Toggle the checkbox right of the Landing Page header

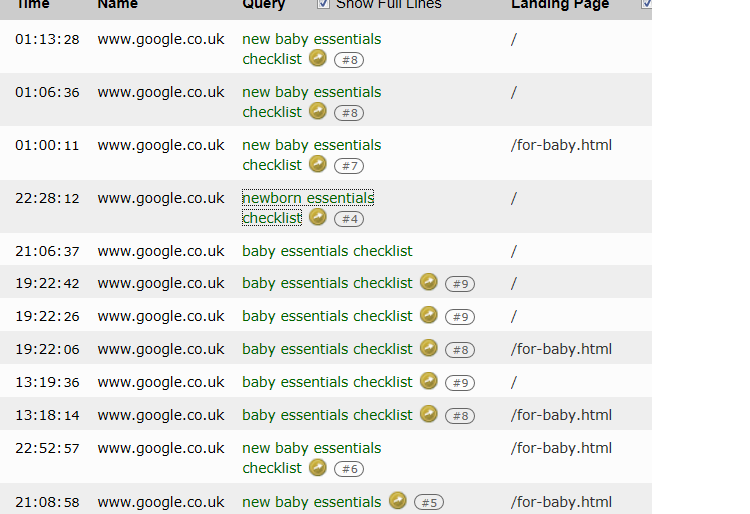click(646, 4)
